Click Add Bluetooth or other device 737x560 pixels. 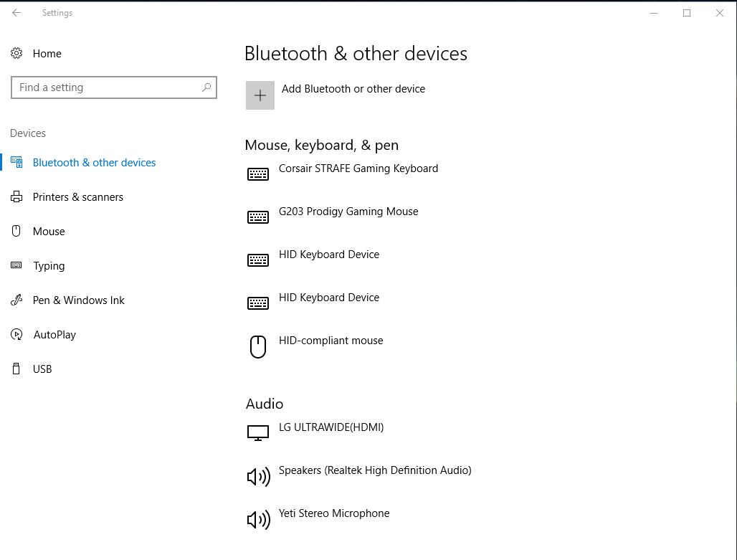click(x=353, y=89)
